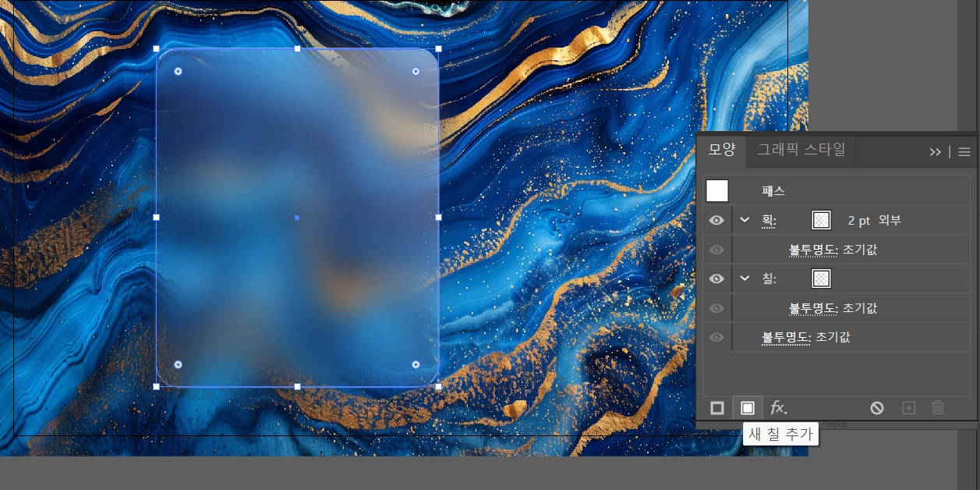980x490 pixels.
Task: Click the Clear Appearance icon
Action: pyautogui.click(x=877, y=408)
